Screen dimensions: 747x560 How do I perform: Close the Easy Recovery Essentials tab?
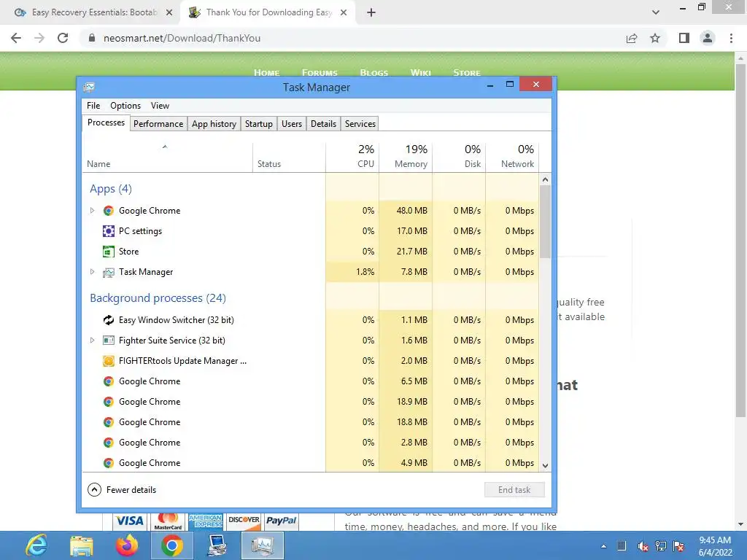tap(169, 12)
